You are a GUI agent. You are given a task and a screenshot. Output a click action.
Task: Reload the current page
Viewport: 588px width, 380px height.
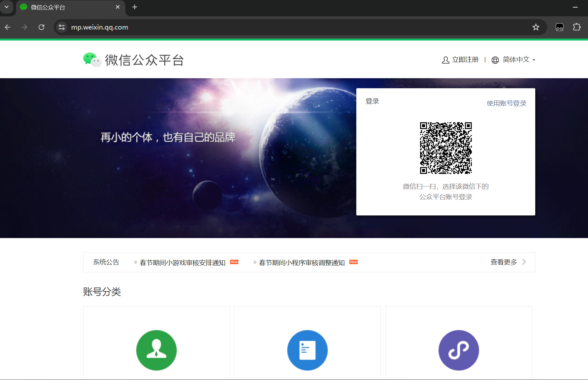pos(41,27)
